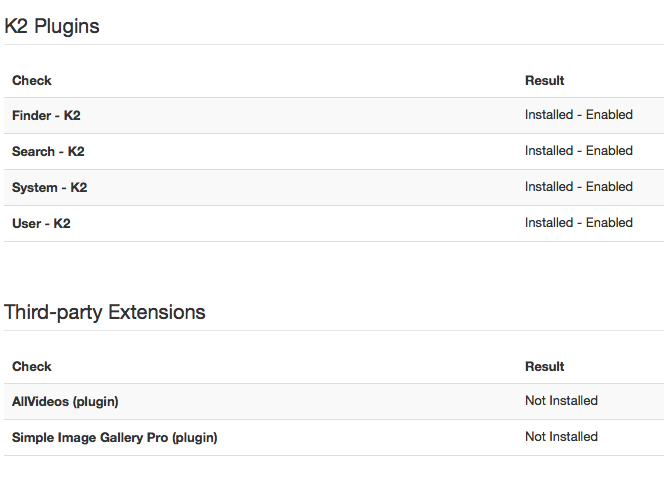This screenshot has width=664, height=479.
Task: Click the word Extensions in section heading
Action: tap(157, 313)
